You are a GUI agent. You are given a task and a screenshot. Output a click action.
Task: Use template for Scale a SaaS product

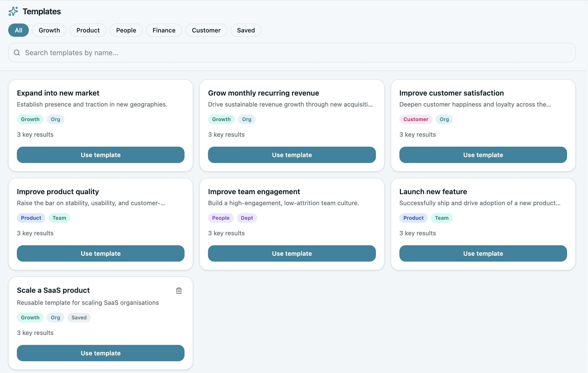(101, 353)
